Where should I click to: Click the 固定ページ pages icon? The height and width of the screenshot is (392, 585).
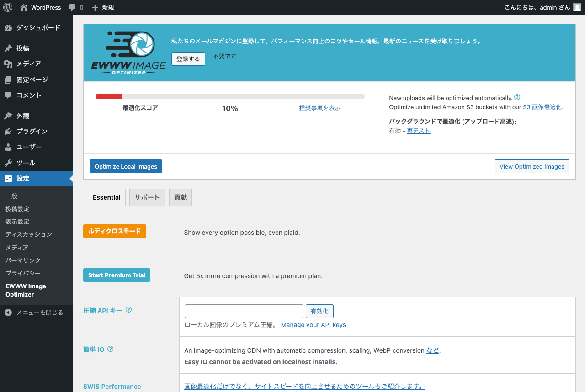point(8,80)
